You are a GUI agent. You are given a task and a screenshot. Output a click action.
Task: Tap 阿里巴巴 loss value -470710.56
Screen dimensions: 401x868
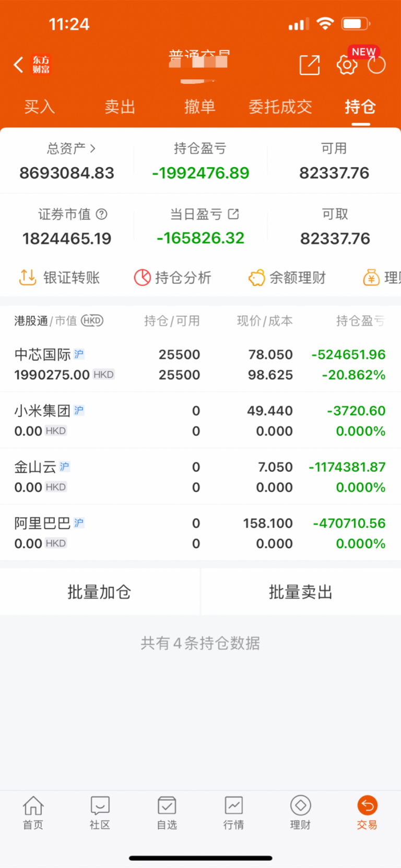(x=349, y=523)
